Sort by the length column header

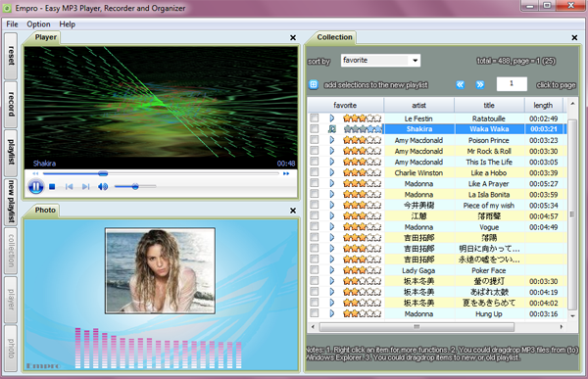543,106
